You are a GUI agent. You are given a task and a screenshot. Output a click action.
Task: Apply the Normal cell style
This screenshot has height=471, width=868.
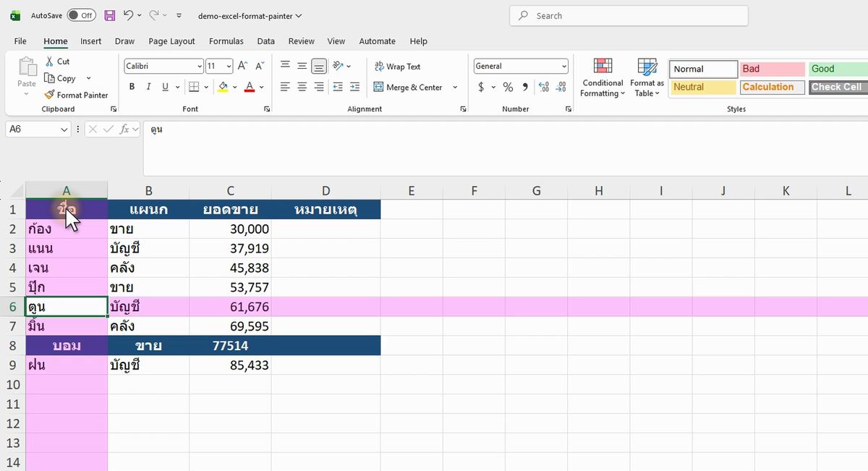704,69
